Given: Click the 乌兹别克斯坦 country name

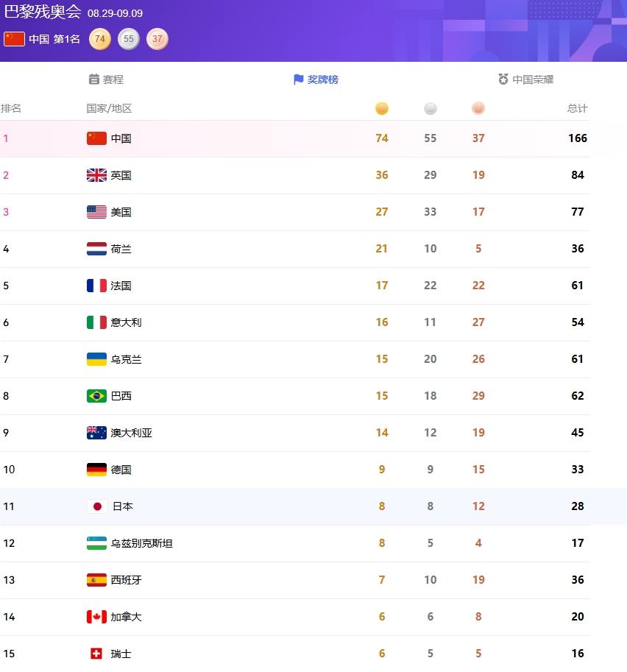Looking at the screenshot, I should (141, 543).
